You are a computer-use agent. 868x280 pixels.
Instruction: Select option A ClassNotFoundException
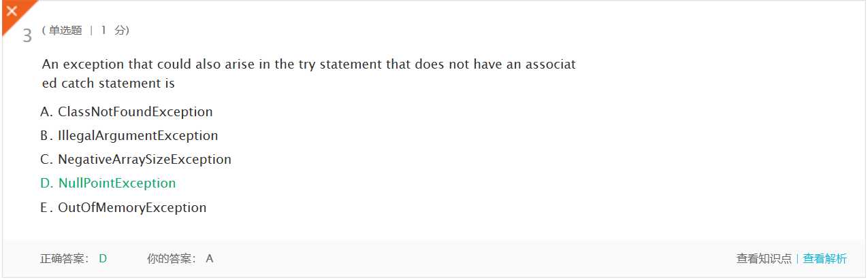(x=127, y=111)
